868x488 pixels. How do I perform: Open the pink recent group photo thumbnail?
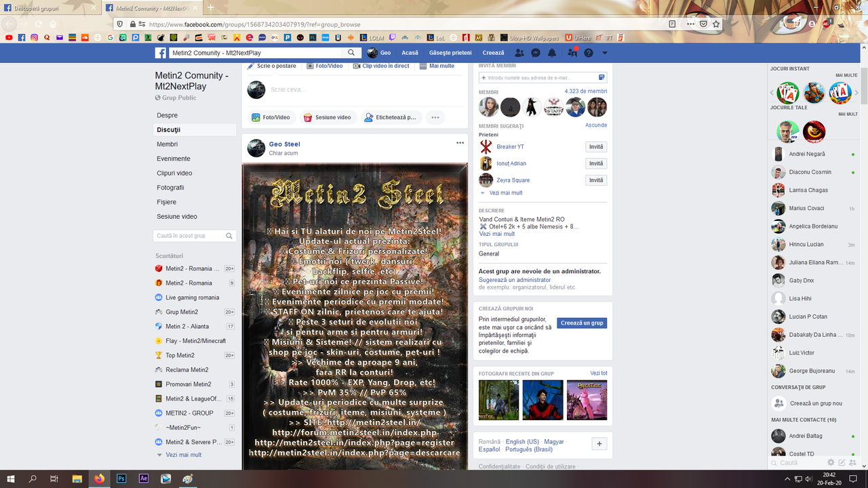587,400
